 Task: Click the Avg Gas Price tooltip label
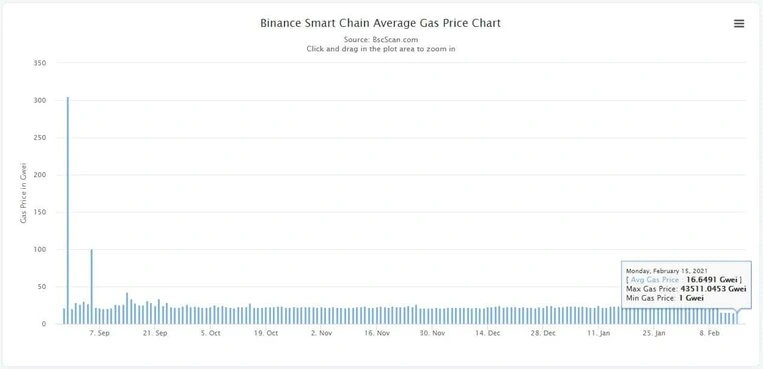click(x=654, y=279)
